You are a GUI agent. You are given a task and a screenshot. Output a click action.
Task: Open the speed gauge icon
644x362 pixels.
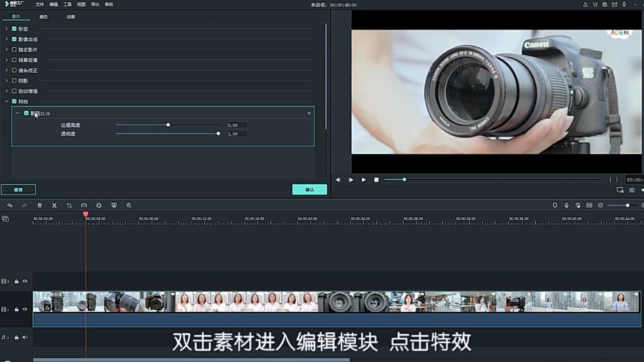coord(84,205)
